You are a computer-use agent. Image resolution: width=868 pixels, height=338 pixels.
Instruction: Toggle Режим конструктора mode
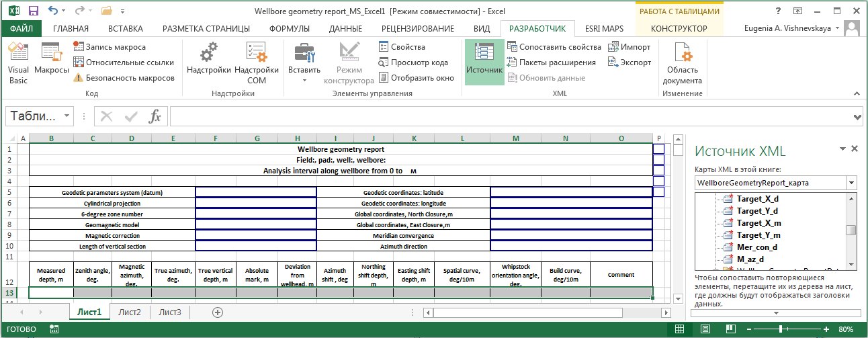click(x=349, y=63)
